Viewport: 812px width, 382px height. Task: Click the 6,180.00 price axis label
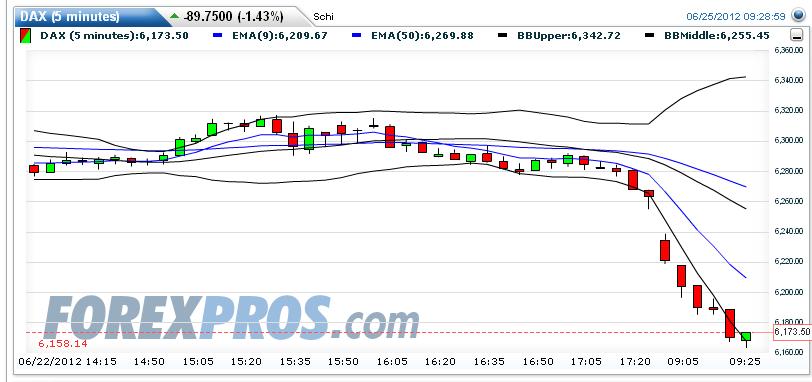tap(788, 322)
